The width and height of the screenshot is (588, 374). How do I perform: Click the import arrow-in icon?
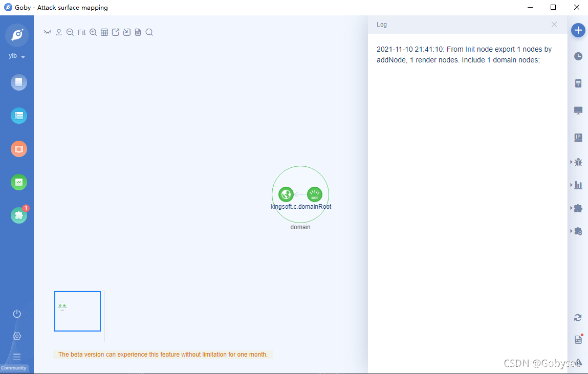click(127, 32)
